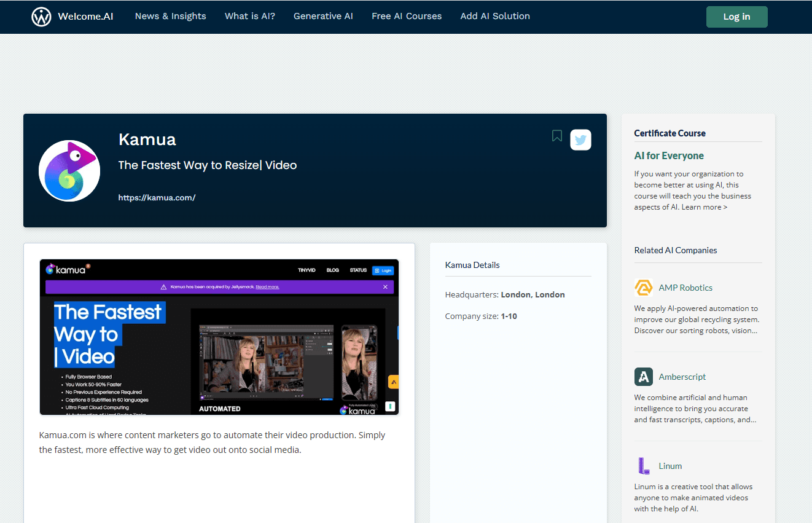Bookmark the Kamua company page
Image resolution: width=812 pixels, height=523 pixels.
pos(556,136)
